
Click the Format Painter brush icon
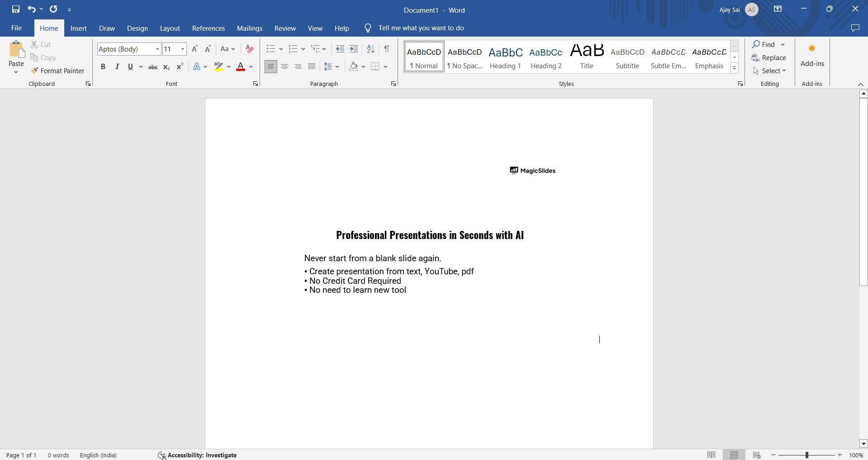click(x=34, y=70)
